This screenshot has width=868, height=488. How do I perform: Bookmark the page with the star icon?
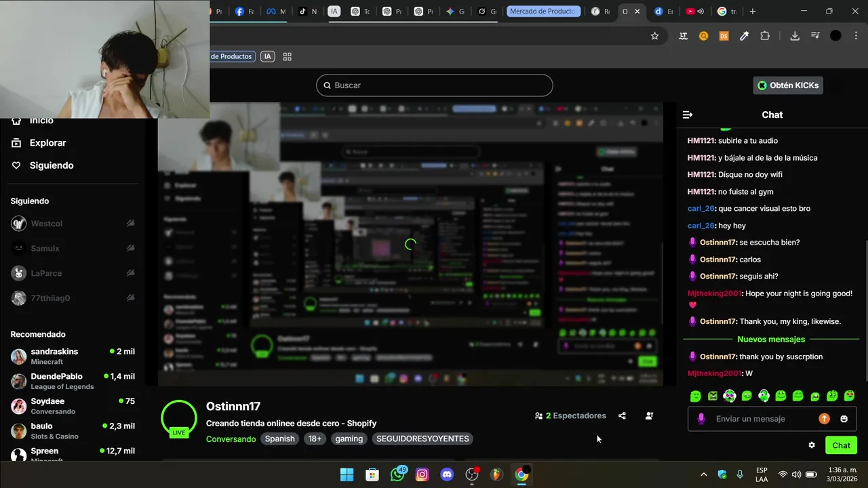(654, 36)
